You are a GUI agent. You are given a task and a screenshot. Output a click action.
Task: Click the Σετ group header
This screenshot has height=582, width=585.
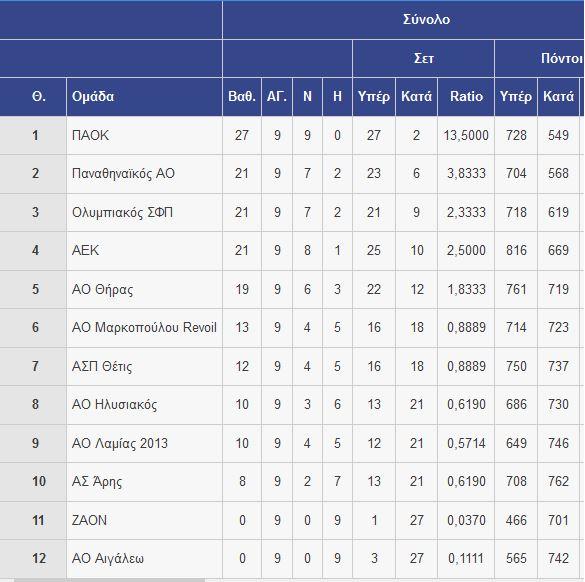pyautogui.click(x=424, y=59)
